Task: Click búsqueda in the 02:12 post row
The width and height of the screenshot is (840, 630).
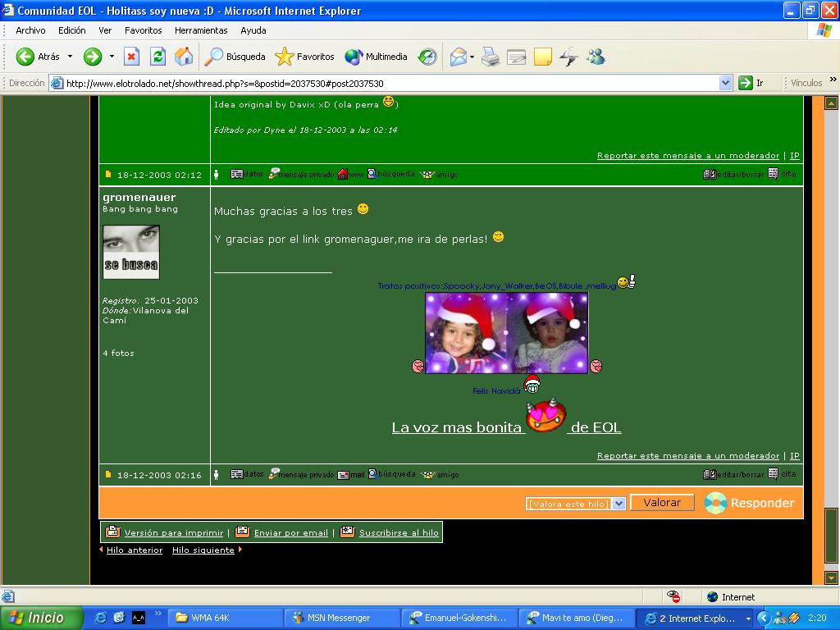Action: click(x=390, y=174)
